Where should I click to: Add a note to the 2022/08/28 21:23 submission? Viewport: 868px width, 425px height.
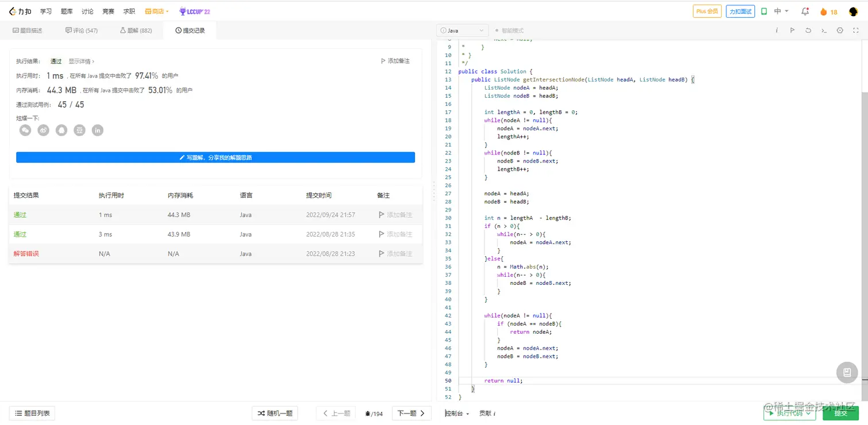point(396,254)
